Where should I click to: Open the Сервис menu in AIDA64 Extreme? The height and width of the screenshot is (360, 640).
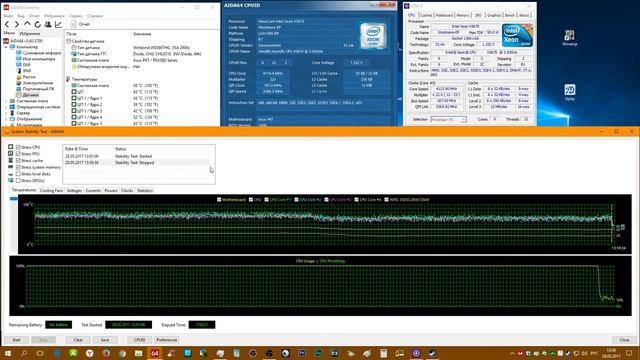tap(76, 16)
